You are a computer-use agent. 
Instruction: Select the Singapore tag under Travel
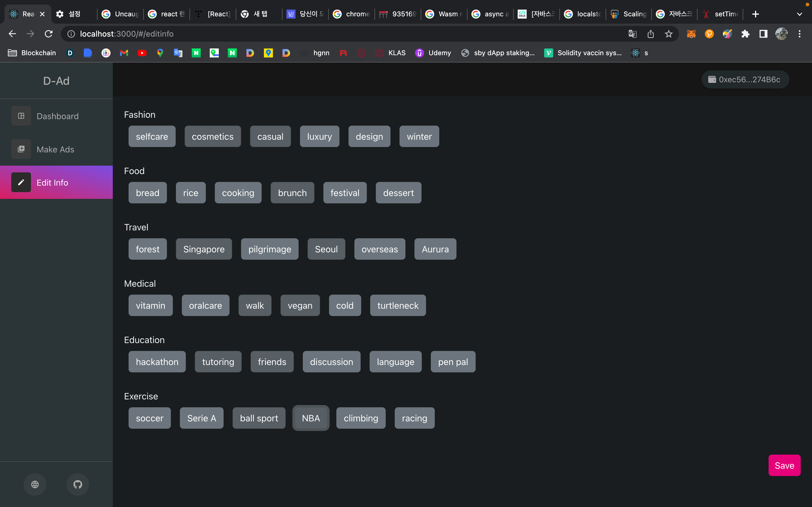(204, 249)
